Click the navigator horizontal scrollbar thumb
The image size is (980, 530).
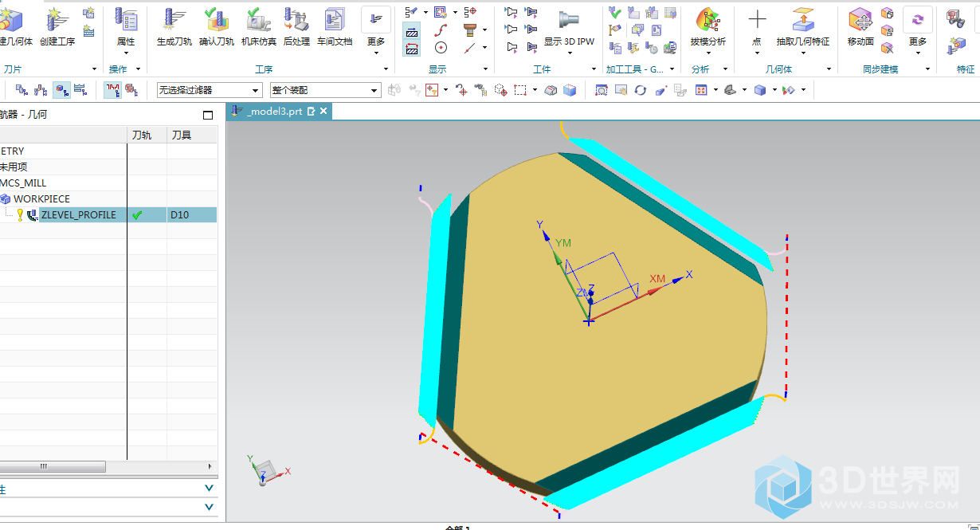pyautogui.click(x=53, y=466)
